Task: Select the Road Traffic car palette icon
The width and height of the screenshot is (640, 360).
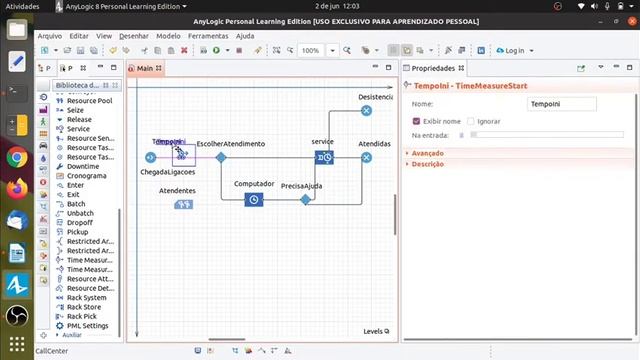Action: (x=43, y=146)
